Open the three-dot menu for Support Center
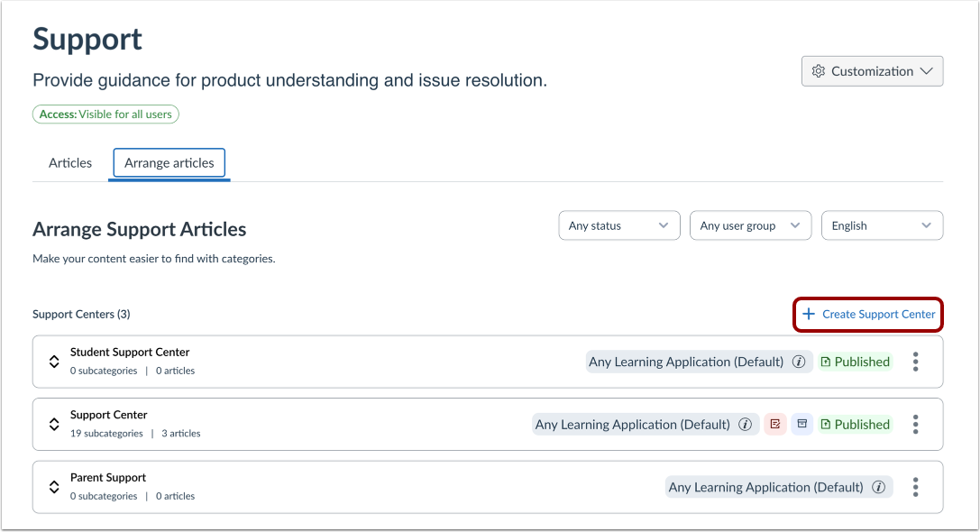 tap(915, 425)
